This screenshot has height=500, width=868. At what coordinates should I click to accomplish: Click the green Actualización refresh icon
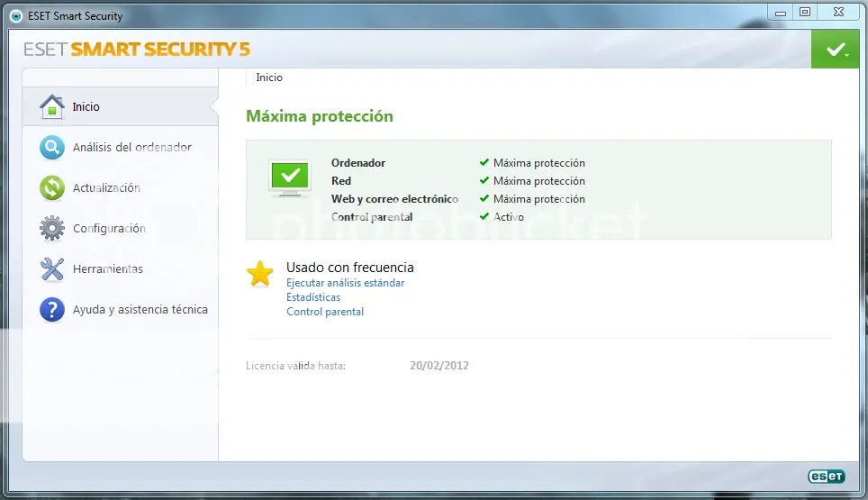pyautogui.click(x=52, y=187)
